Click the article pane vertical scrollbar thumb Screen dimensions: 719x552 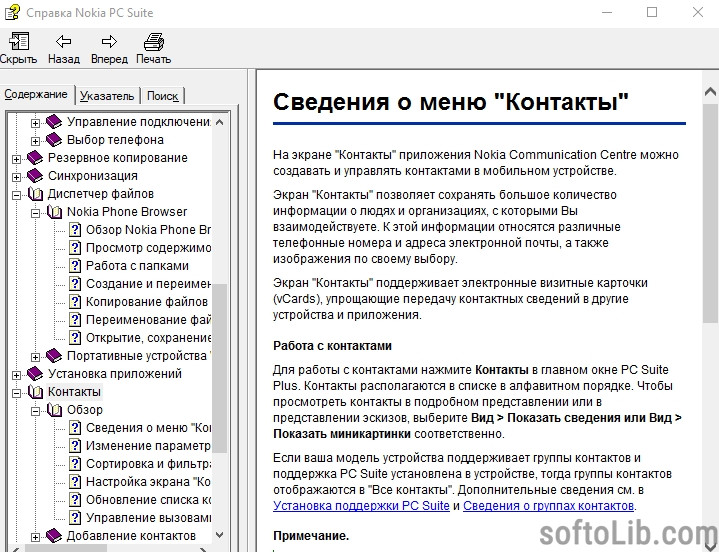tap(710, 213)
